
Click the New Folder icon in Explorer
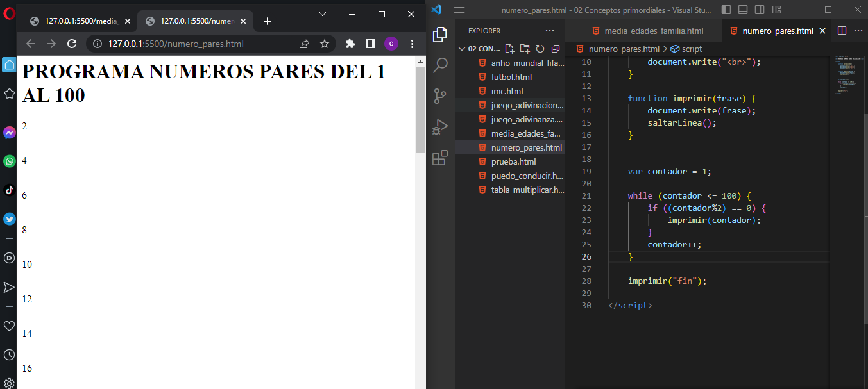[525, 49]
